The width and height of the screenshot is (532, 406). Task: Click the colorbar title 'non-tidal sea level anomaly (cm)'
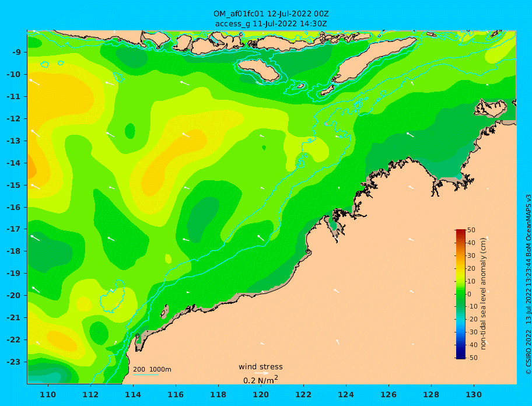click(484, 294)
